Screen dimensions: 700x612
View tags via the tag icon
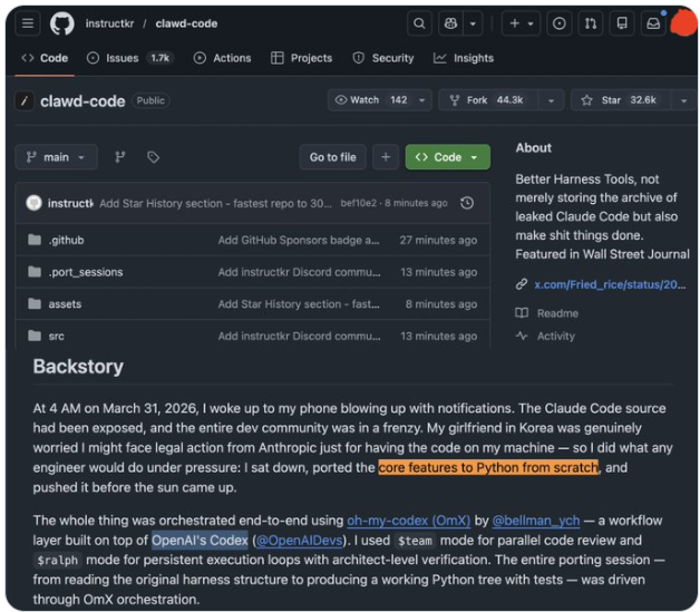[x=153, y=157]
